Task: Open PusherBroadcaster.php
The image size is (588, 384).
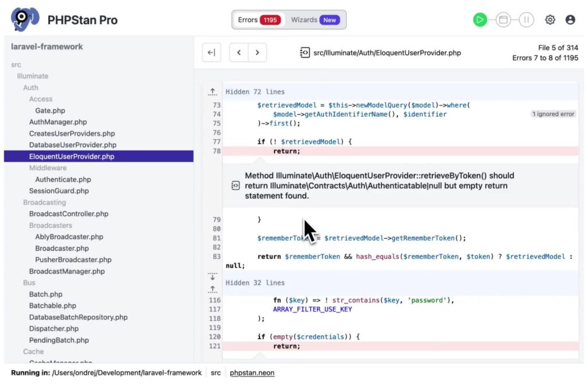Action: (73, 260)
